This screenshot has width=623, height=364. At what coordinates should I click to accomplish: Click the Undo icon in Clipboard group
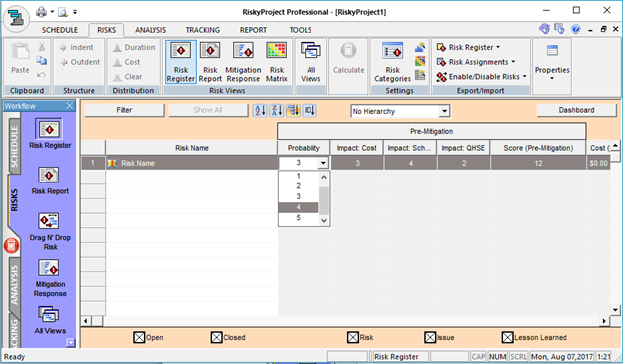pos(41,75)
